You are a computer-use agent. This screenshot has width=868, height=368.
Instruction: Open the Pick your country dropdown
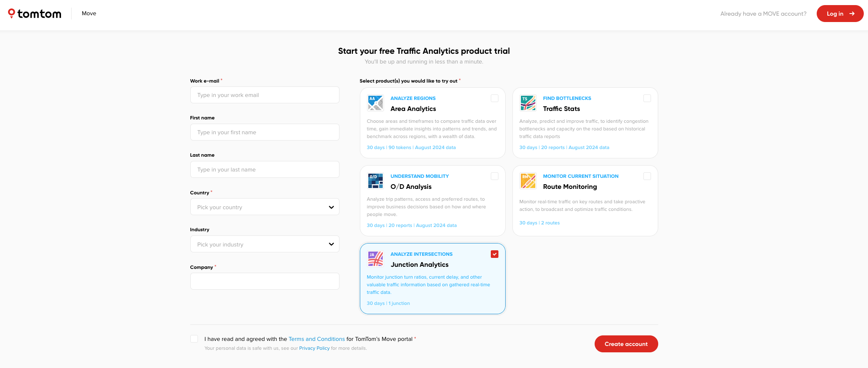[264, 207]
